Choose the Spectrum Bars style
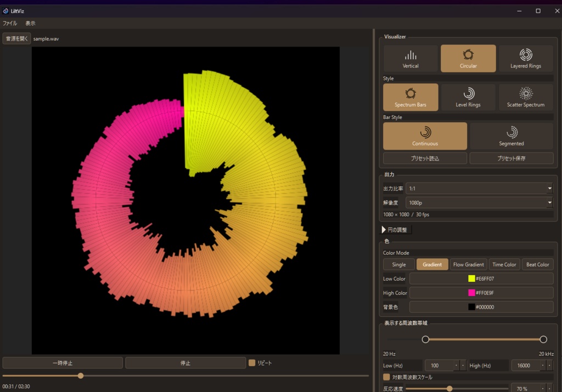Screen dimensions: 562x392 [x=411, y=97]
